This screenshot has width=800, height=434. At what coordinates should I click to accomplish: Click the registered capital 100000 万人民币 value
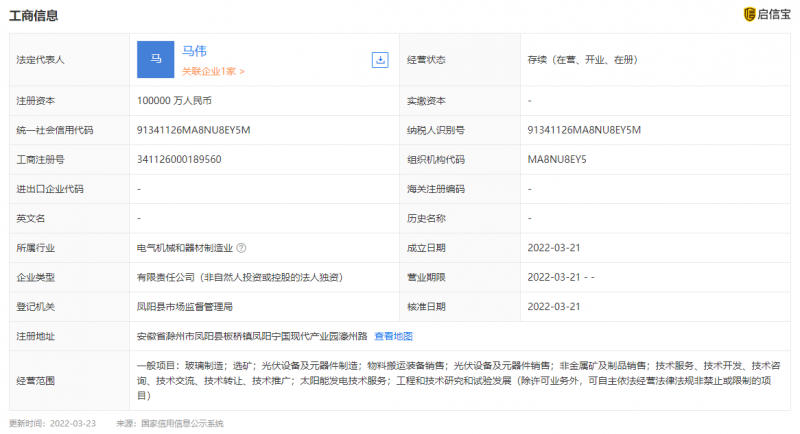click(175, 101)
